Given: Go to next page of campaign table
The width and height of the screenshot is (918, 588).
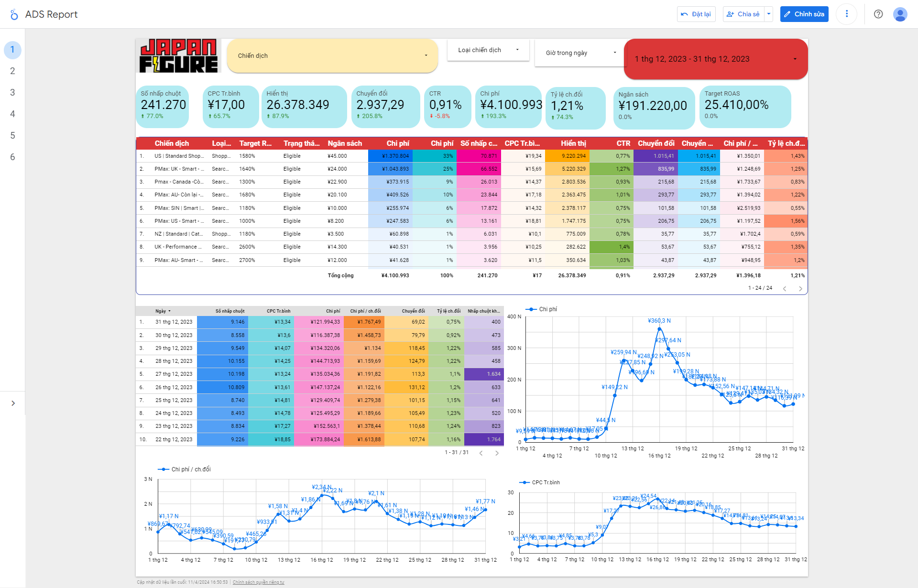Looking at the screenshot, I should (x=800, y=288).
